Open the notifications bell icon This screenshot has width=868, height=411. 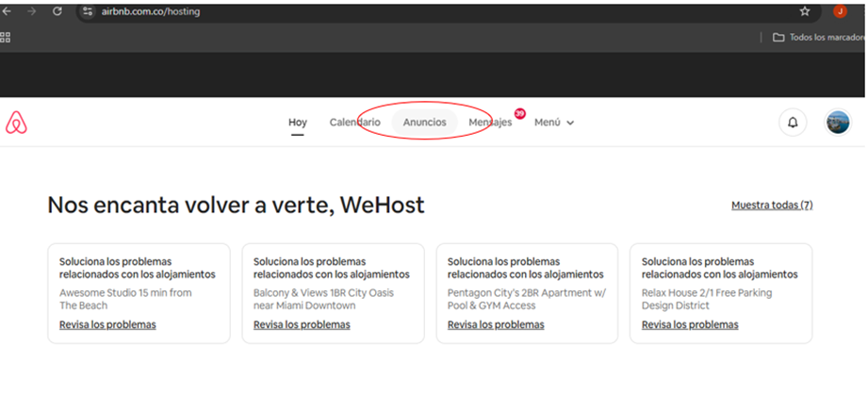point(793,123)
